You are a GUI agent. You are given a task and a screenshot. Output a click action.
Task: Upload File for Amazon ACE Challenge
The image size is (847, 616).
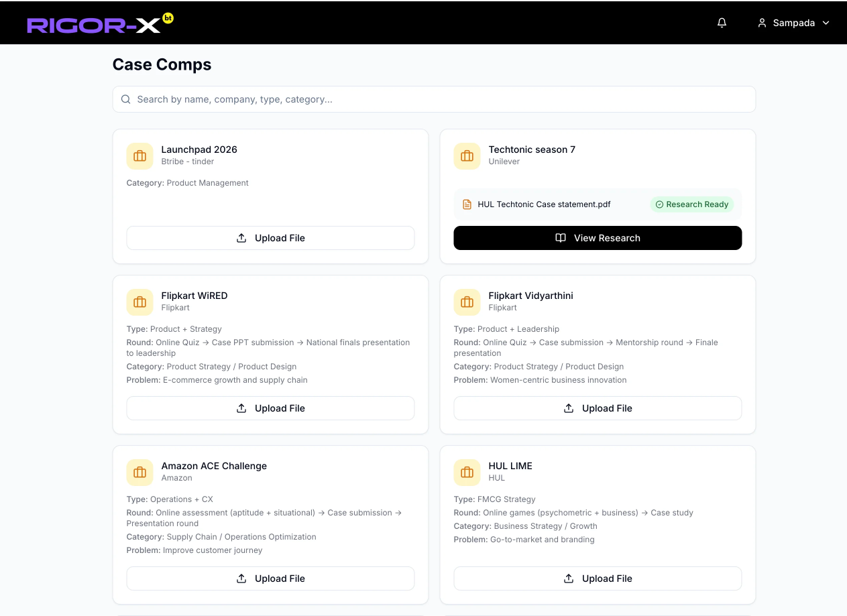(x=270, y=578)
